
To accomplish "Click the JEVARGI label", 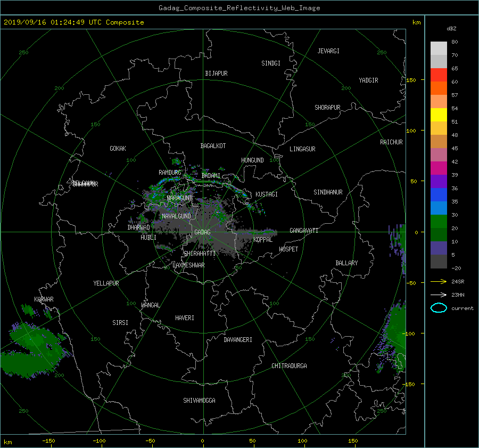I will coord(328,51).
